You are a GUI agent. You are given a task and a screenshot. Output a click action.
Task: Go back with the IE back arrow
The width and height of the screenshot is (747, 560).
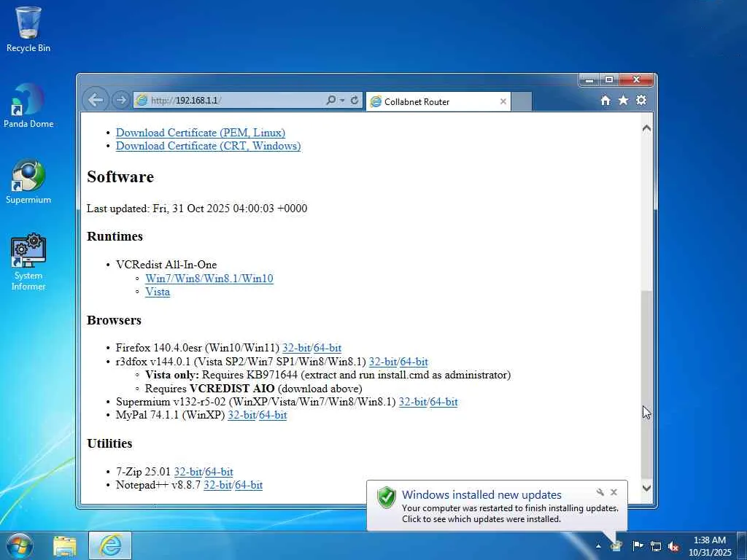(x=96, y=100)
